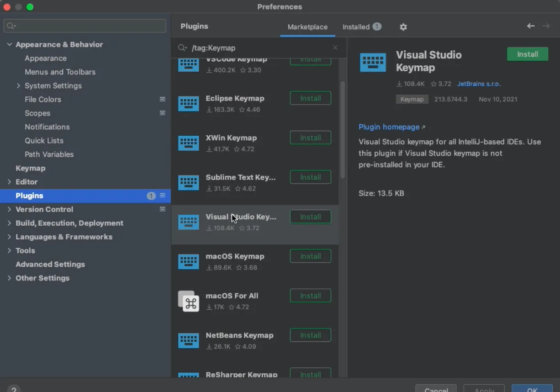Screen dimensions: 560x392
Task: Click the help question mark button
Action: [x=14, y=389]
